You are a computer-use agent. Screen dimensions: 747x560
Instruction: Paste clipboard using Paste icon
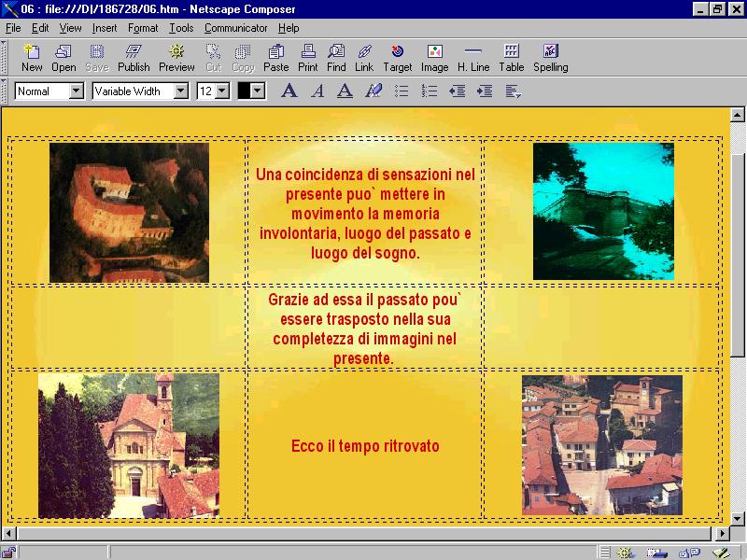(275, 58)
